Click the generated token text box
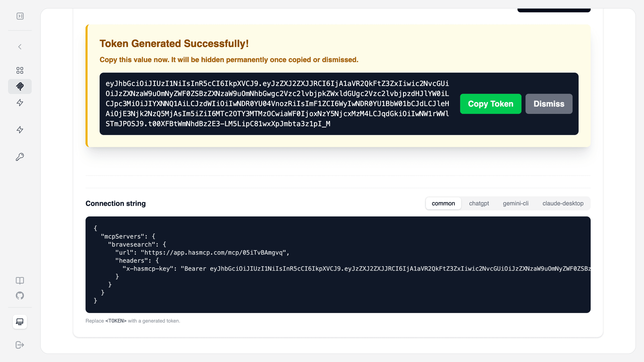644x362 pixels. [277, 104]
